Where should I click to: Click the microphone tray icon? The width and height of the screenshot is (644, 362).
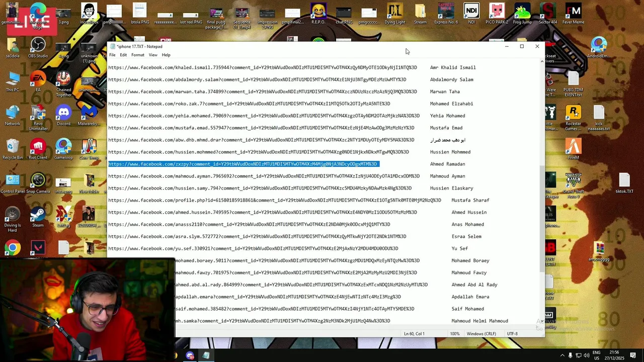pos(570,355)
